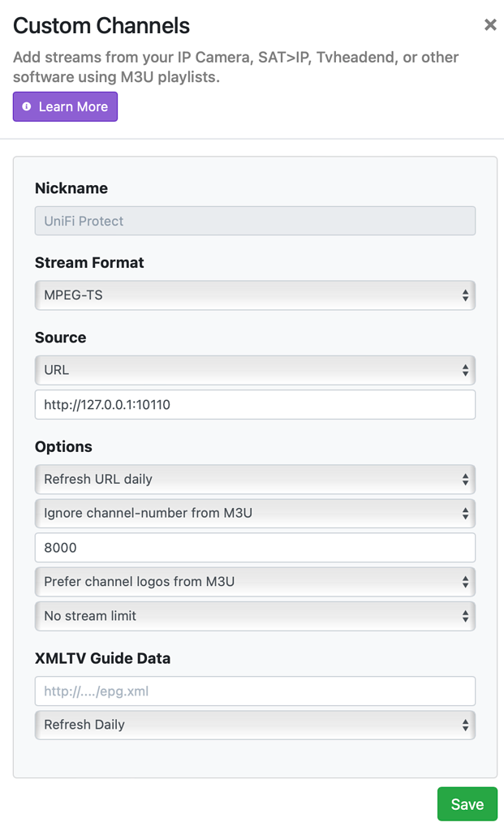Open the Source dropdown set to URL
The image size is (504, 831).
(243, 370)
